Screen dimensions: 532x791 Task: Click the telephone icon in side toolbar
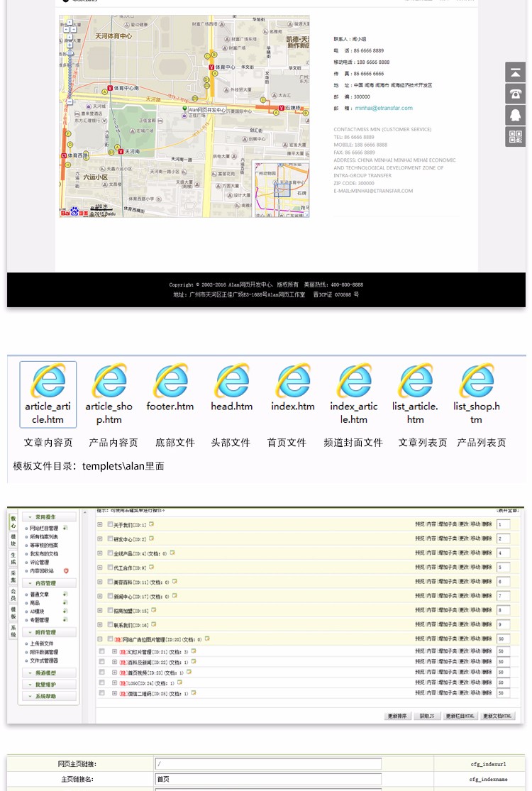(516, 94)
